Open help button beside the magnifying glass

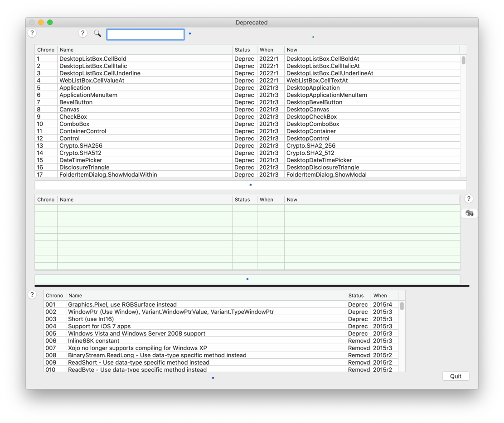coord(82,33)
